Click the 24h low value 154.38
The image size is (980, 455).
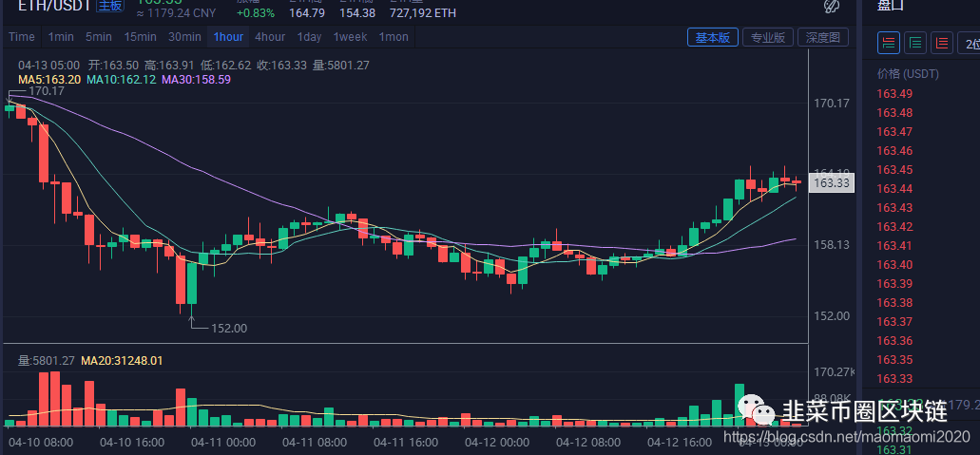[x=356, y=13]
